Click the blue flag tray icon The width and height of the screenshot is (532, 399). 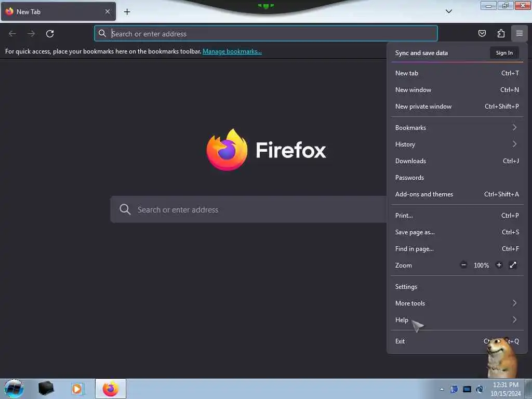click(454, 389)
